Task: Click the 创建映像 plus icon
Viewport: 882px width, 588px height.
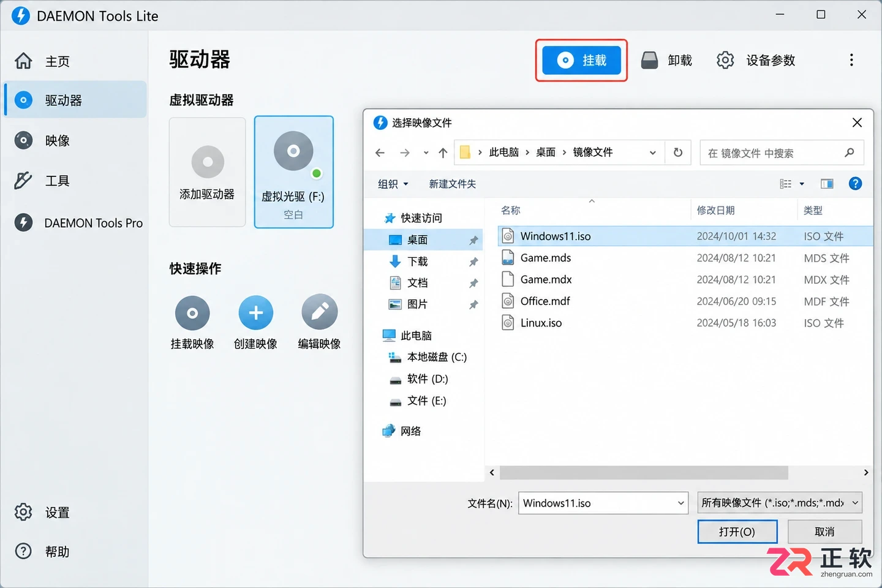Action: [256, 312]
